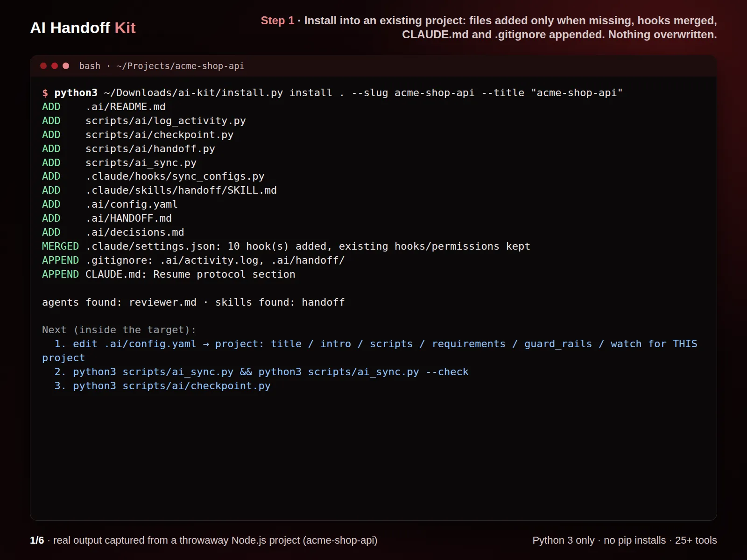
Task: Click APPEND '.gitignore' line
Action: (193, 260)
